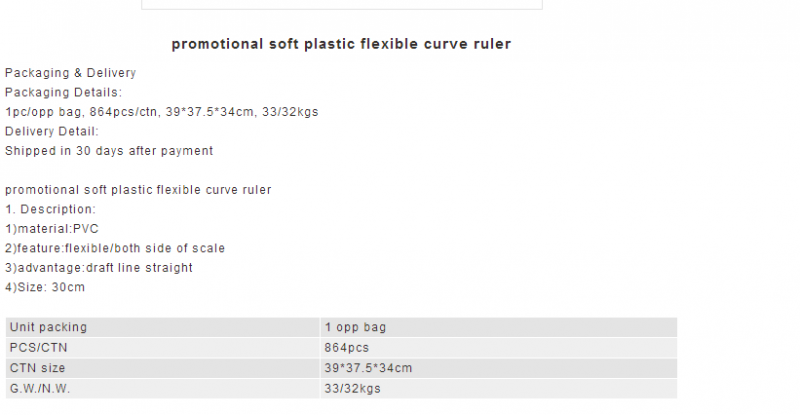Click the 'Delivery Detail:' label
This screenshot has height=415, width=800.
[52, 131]
